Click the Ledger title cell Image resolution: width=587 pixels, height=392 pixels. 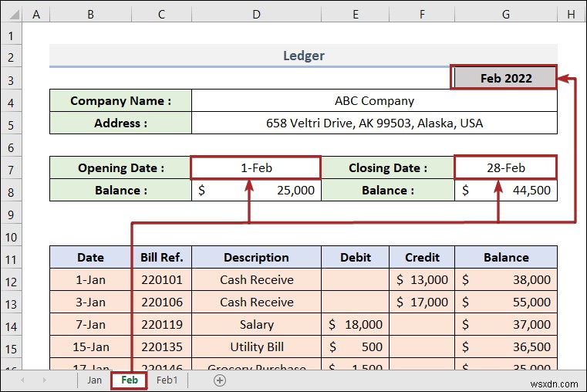pos(303,56)
